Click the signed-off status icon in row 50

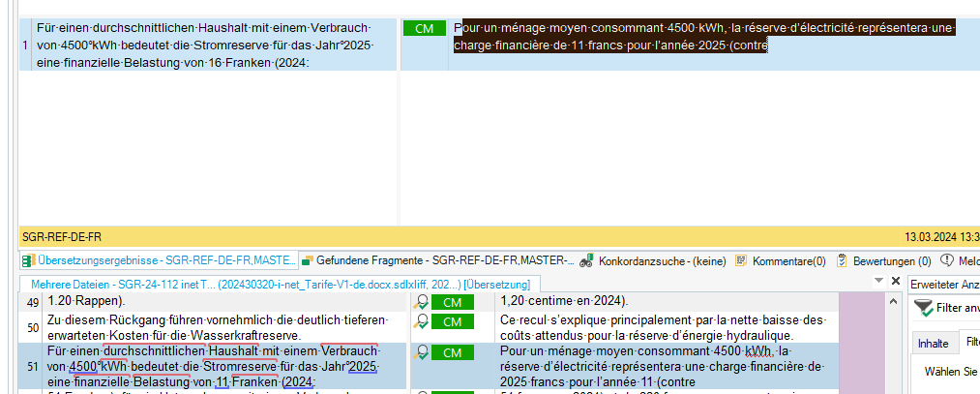[422, 321]
